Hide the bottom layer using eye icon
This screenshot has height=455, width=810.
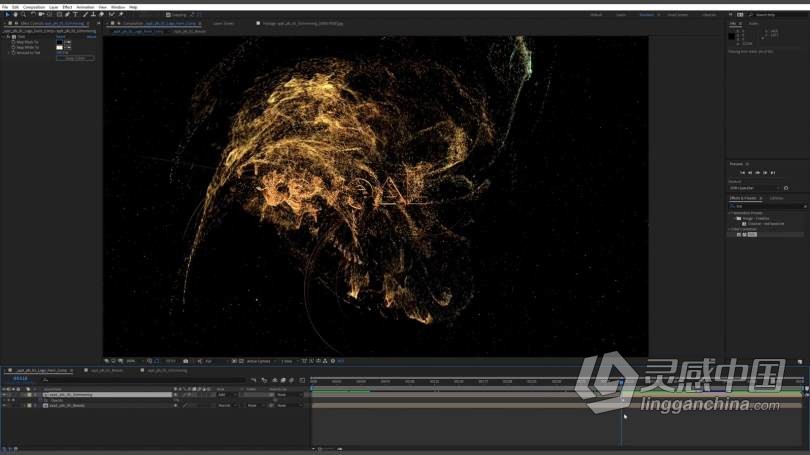click(4, 405)
